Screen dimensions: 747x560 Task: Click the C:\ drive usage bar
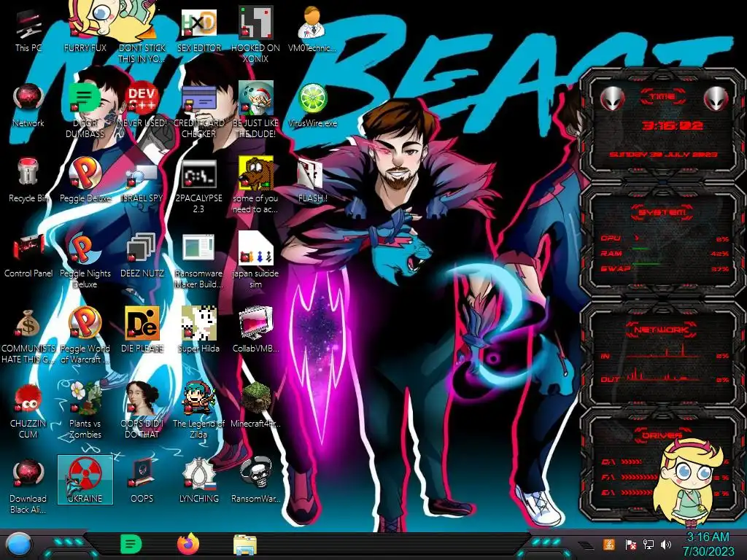631,462
